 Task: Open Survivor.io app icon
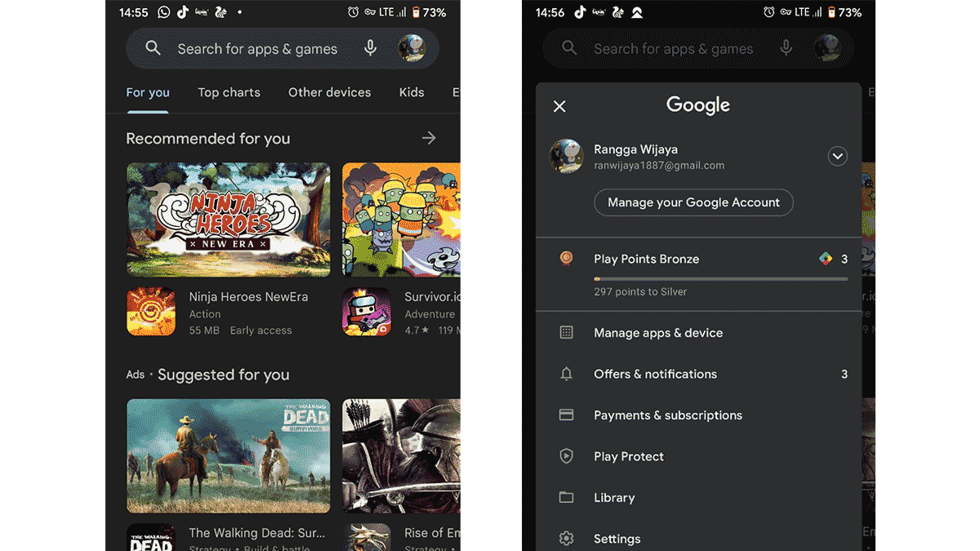pos(367,311)
